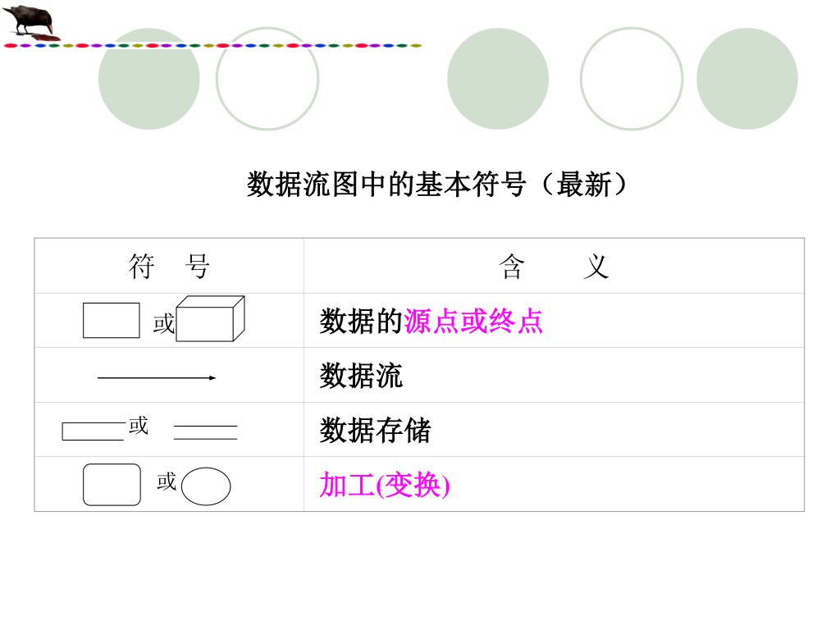
Task: Click the magenta text 源点或终点
Action: pos(473,322)
